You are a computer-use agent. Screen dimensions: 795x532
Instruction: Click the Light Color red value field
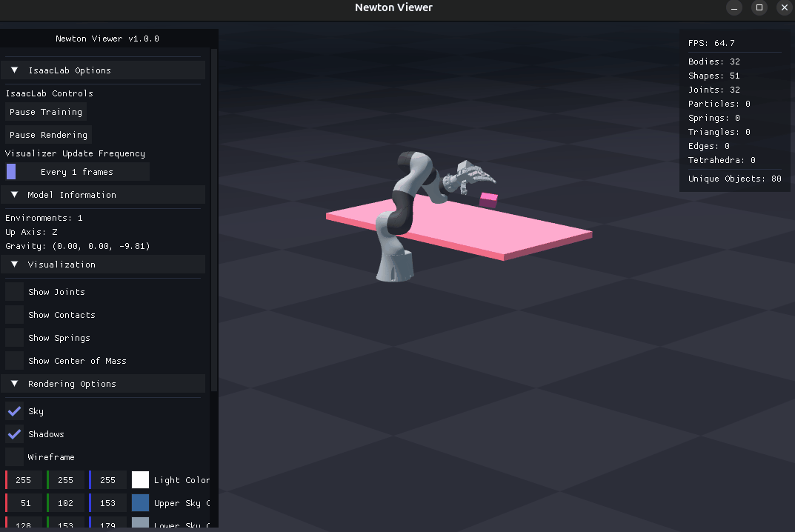24,480
